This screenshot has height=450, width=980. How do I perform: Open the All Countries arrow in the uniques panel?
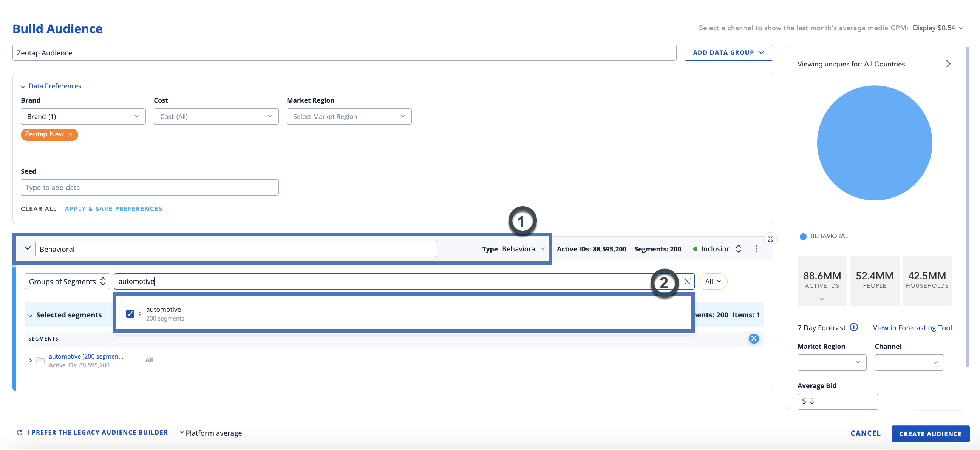948,64
